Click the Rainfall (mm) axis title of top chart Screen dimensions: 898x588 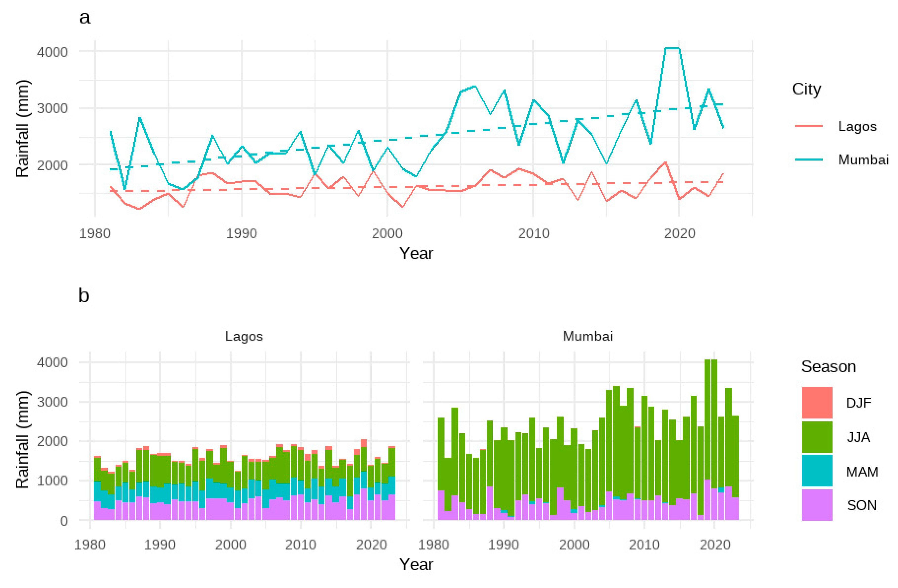click(x=23, y=128)
